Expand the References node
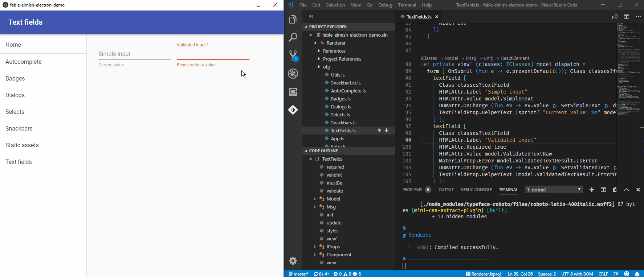Screen dimensions: 644x277 pos(319,51)
